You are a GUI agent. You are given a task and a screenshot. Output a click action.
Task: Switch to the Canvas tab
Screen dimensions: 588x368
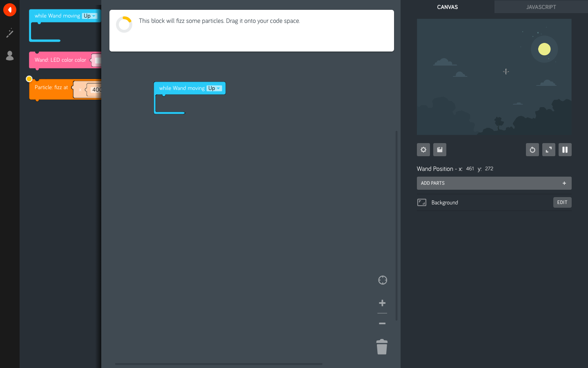(448, 7)
